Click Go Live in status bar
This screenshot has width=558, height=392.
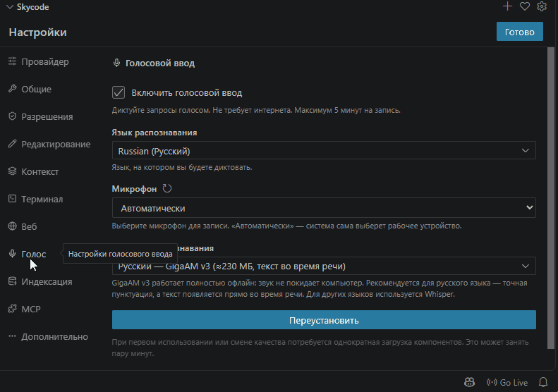[x=507, y=382]
